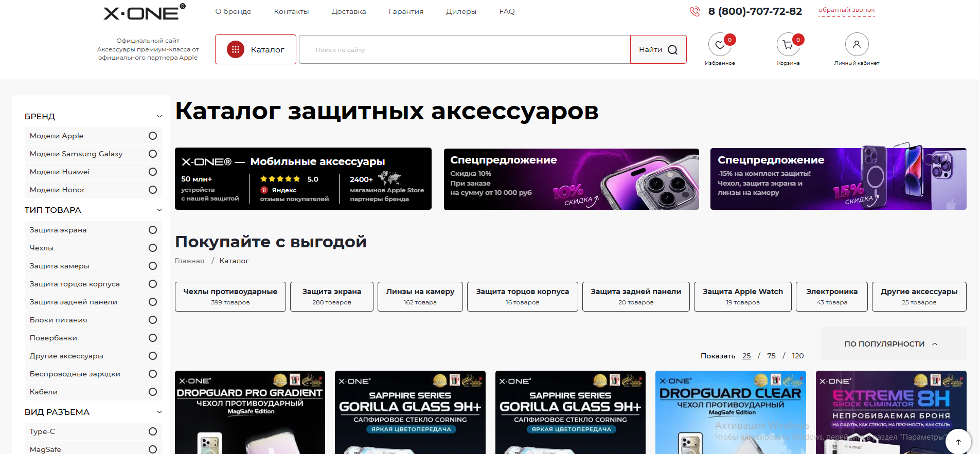Show 120 items per page
Image resolution: width=980 pixels, height=454 pixels.
pos(798,356)
